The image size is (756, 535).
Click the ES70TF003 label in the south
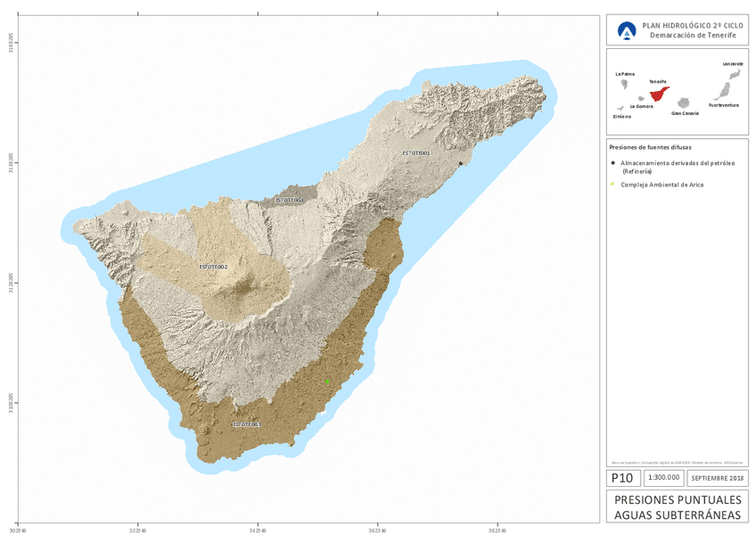[246, 424]
